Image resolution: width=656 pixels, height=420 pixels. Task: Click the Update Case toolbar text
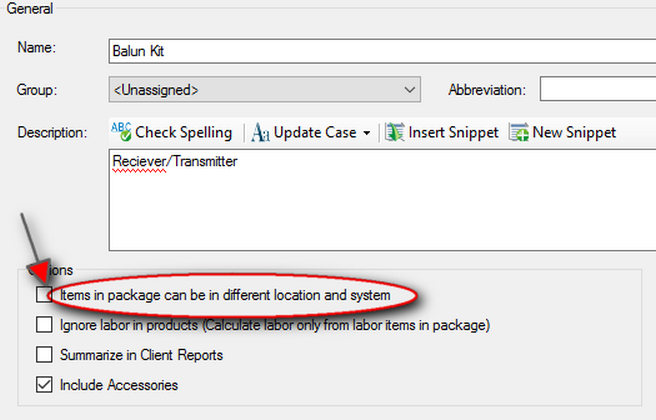[315, 133]
